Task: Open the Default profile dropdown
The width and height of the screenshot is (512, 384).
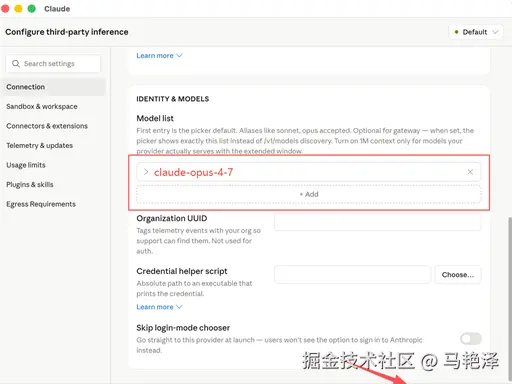Action: [476, 32]
